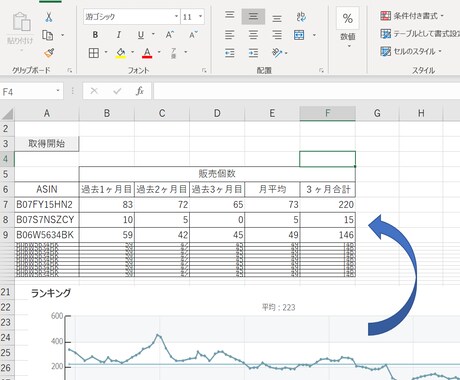
Task: Expand the borders dropdown arrow
Action: pos(106,52)
